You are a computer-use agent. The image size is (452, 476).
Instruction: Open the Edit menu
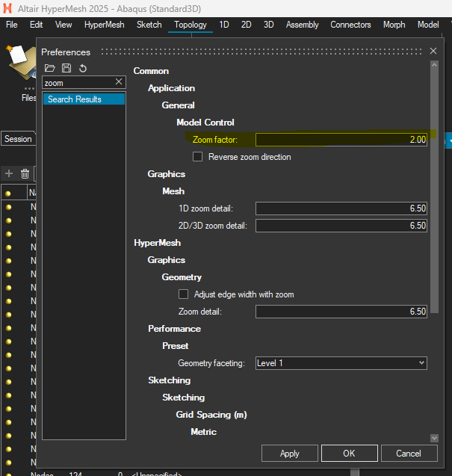point(36,25)
